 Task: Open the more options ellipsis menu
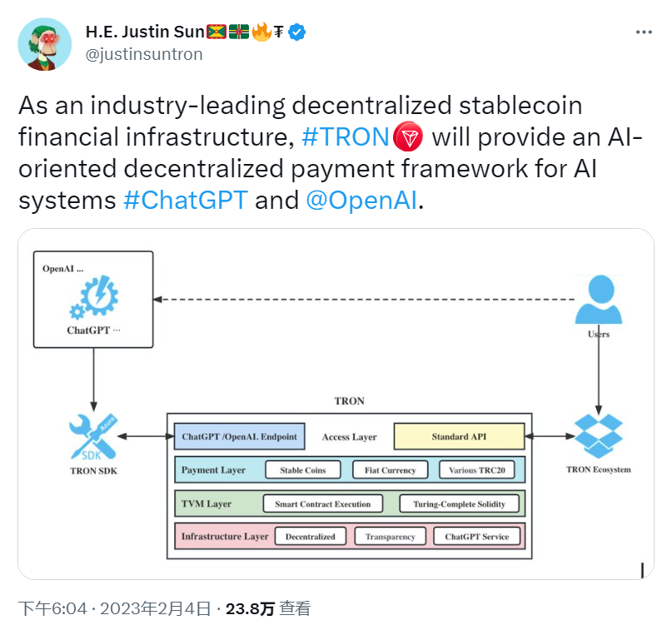(644, 31)
